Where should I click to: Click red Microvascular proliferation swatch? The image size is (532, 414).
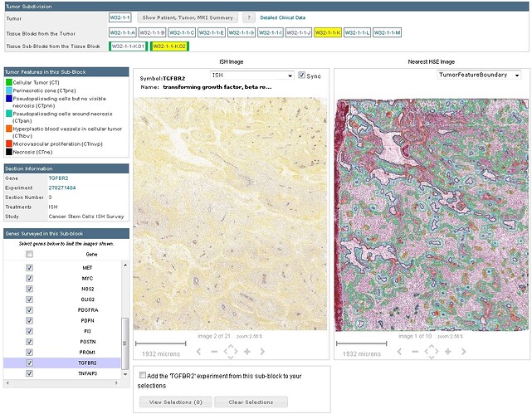[x=9, y=144]
